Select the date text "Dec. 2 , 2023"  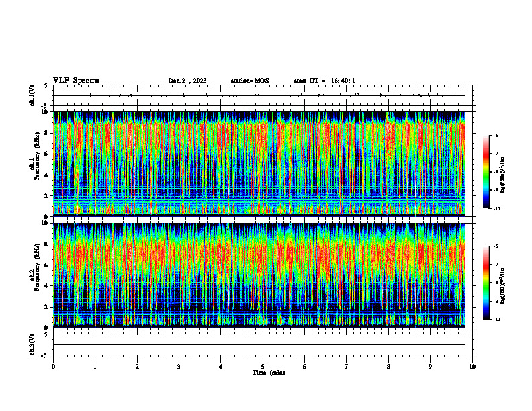coord(187,81)
